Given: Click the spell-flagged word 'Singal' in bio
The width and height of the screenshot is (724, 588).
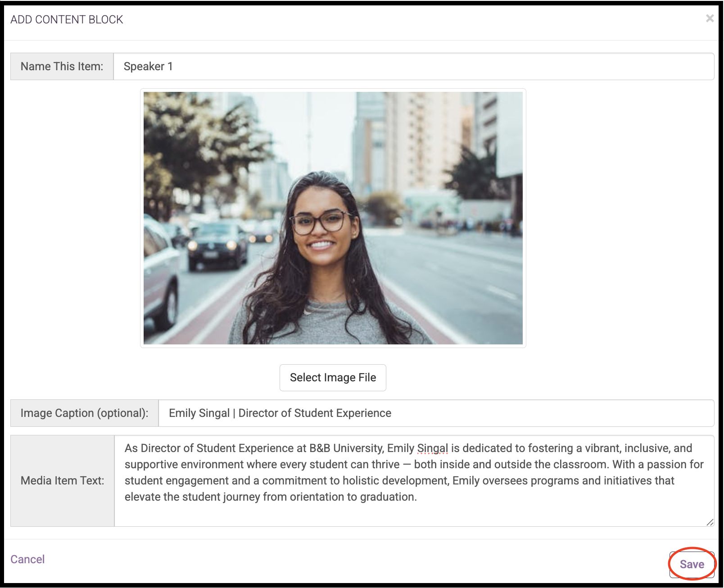Looking at the screenshot, I should tap(432, 448).
